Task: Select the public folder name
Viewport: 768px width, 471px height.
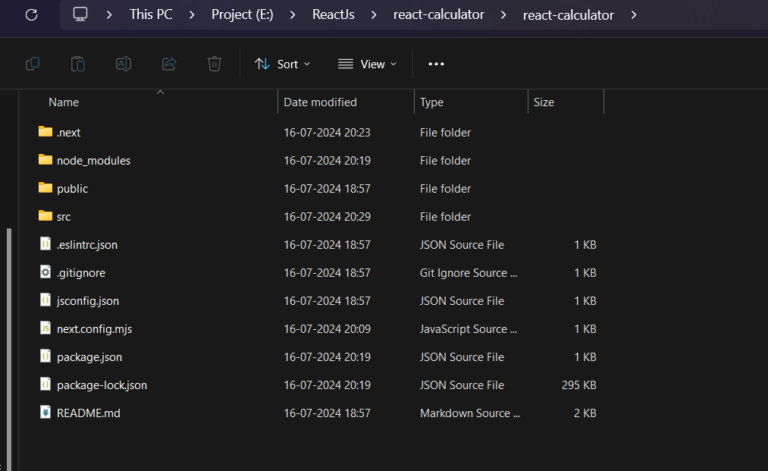Action: pos(72,189)
